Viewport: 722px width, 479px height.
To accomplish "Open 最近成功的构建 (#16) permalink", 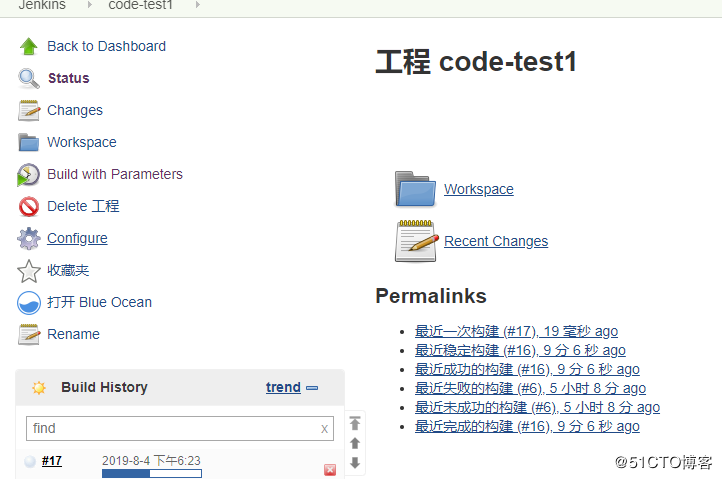I will [x=527, y=369].
